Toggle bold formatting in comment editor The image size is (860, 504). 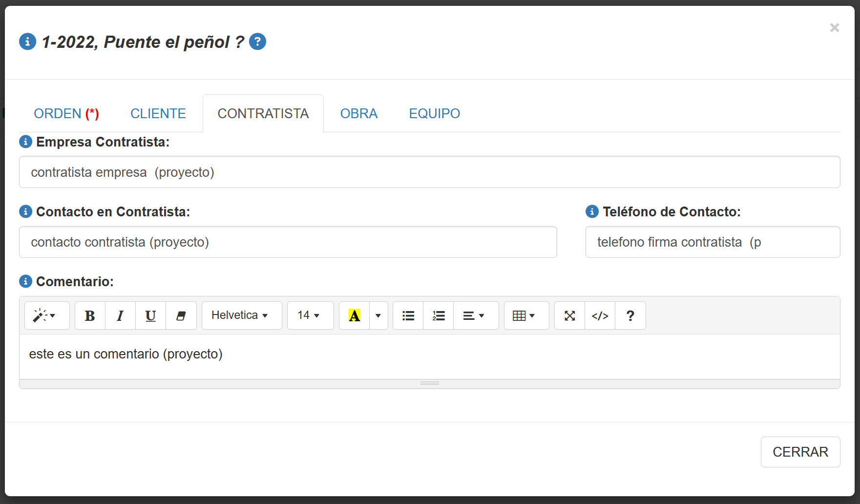(x=90, y=315)
